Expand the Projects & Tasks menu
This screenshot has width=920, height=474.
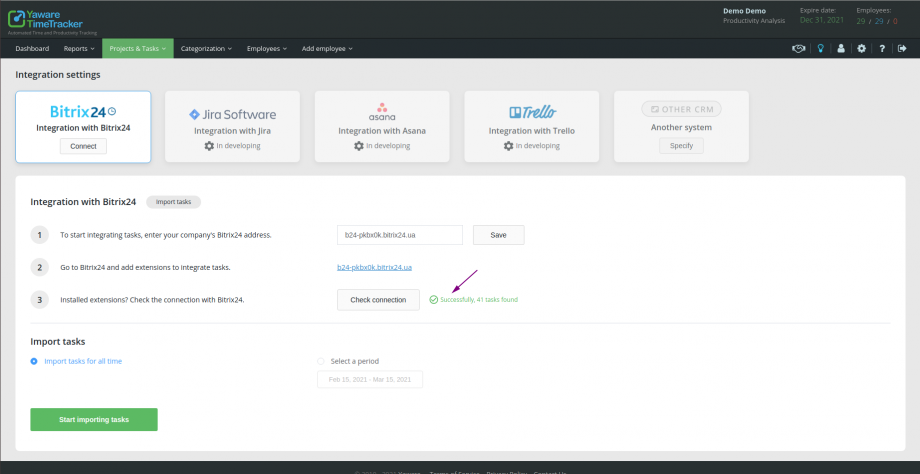pos(138,49)
